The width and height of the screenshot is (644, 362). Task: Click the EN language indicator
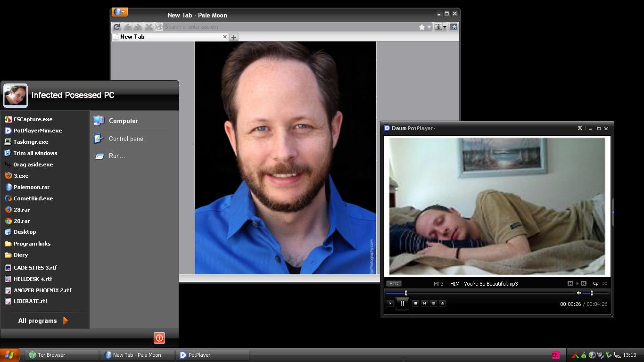(x=556, y=355)
